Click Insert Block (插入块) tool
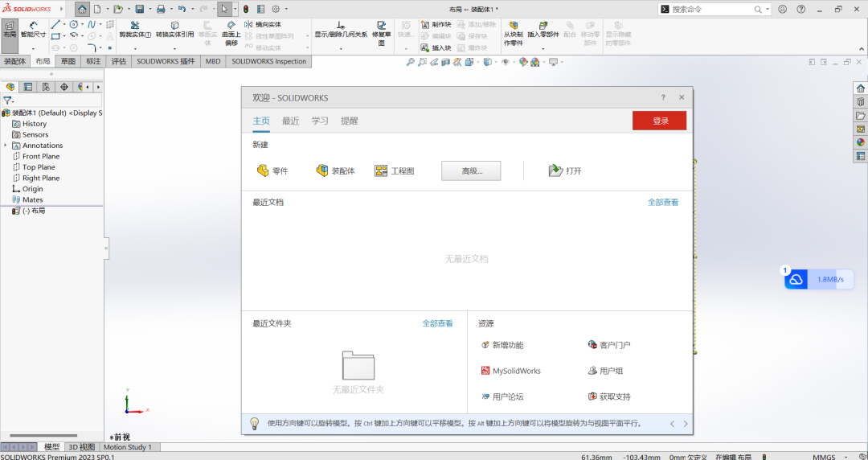The height and width of the screenshot is (460, 868). click(436, 48)
